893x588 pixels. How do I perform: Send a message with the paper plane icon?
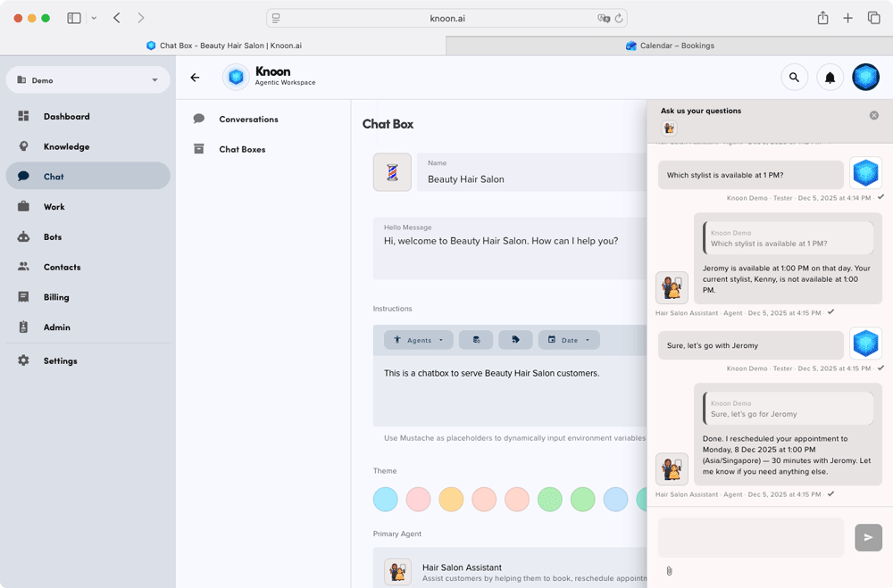click(x=867, y=537)
